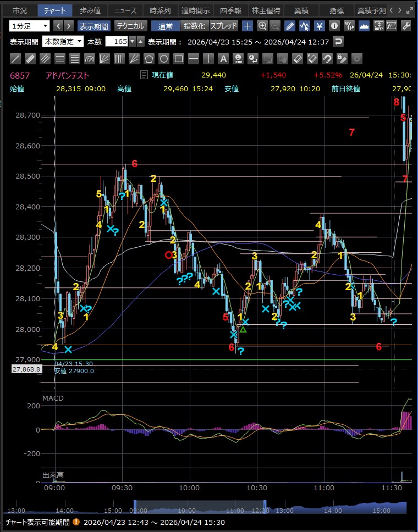Click the left handle of range slider
The width and height of the screenshot is (418, 532).
pyautogui.click(x=135, y=507)
